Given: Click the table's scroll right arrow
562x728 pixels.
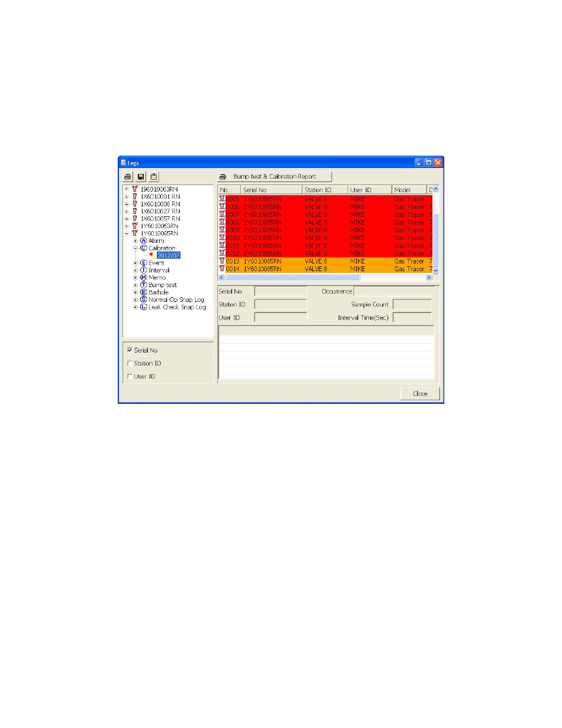Looking at the screenshot, I should 429,278.
